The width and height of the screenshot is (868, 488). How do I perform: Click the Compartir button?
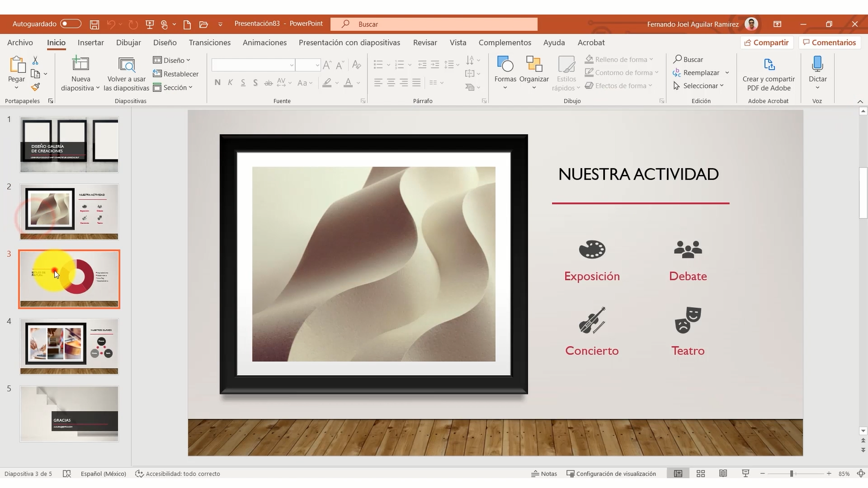[x=767, y=42]
